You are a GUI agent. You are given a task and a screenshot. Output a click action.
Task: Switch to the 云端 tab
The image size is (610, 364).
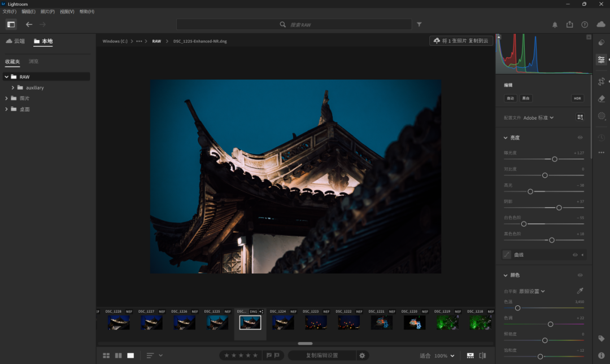[x=15, y=41]
